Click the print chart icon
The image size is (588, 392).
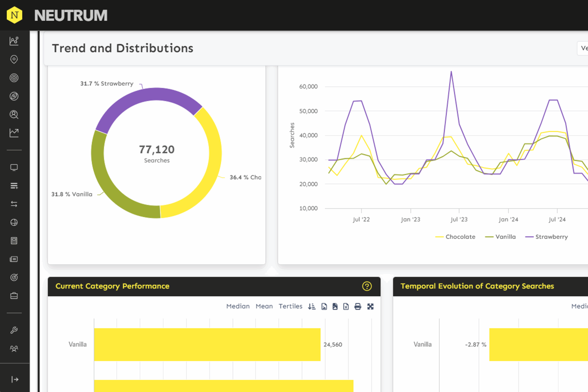tap(358, 307)
